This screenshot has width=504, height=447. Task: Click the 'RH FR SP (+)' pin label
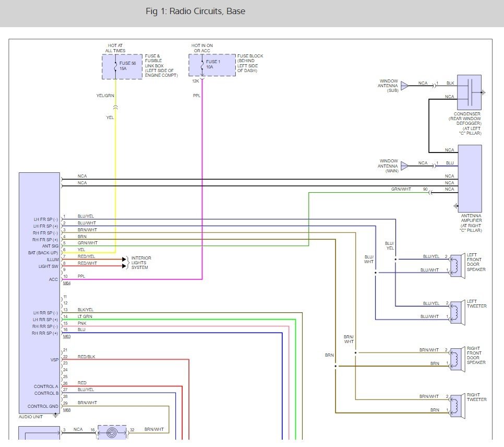(x=45, y=240)
